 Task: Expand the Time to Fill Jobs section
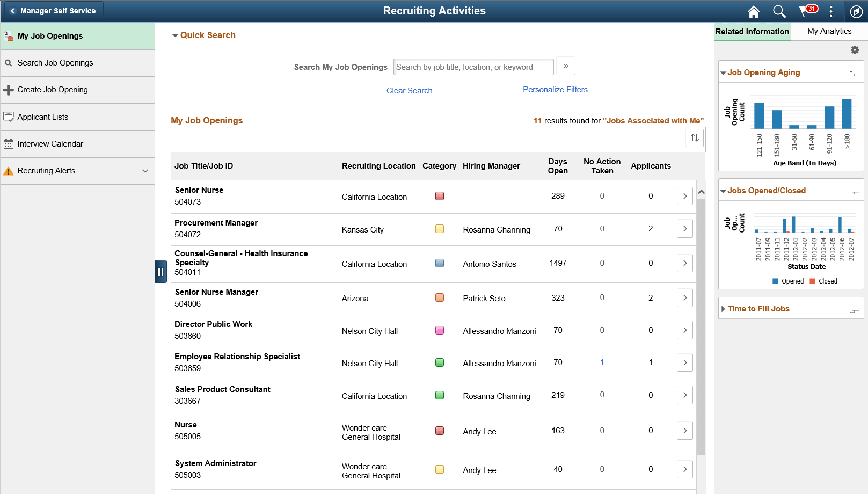click(x=724, y=308)
